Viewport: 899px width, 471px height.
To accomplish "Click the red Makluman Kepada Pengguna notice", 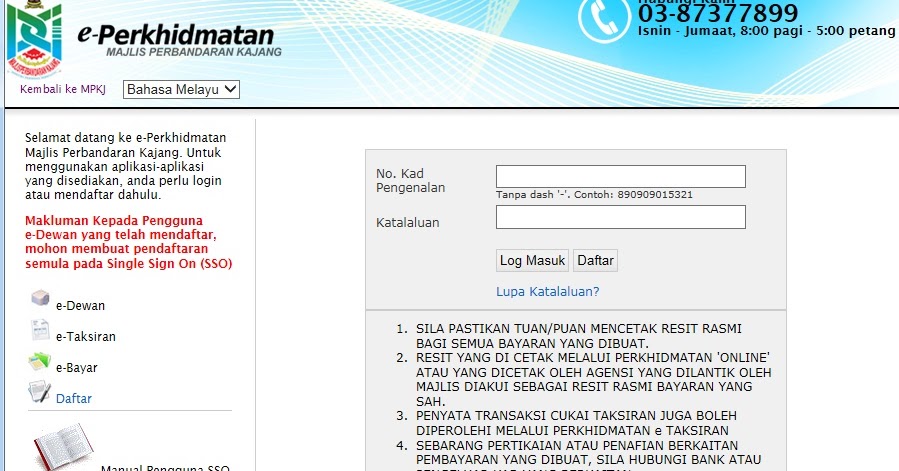I will coord(128,242).
